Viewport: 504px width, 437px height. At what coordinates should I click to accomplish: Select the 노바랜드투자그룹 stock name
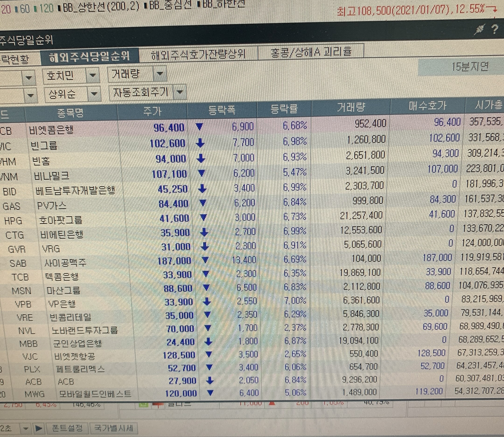pyautogui.click(x=85, y=330)
